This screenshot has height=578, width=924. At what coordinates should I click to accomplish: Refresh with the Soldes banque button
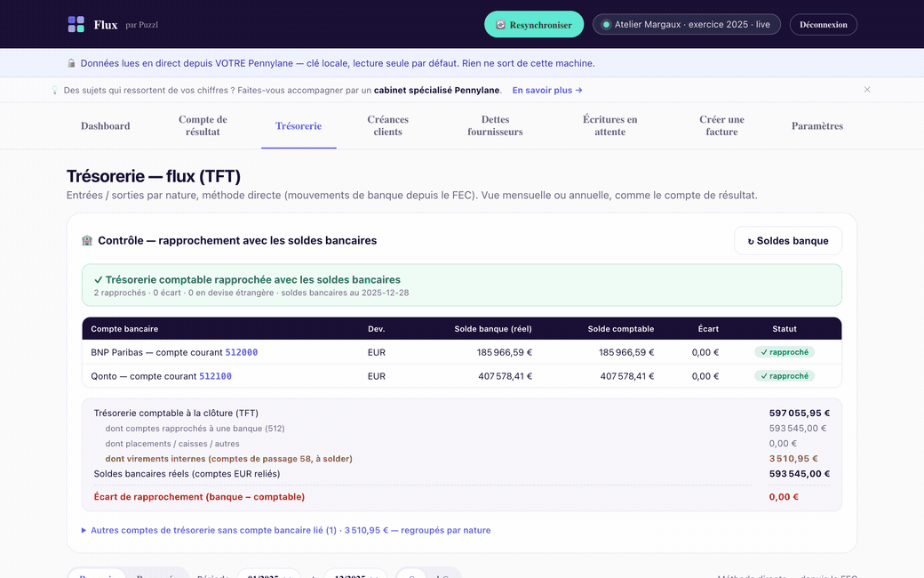tap(788, 241)
